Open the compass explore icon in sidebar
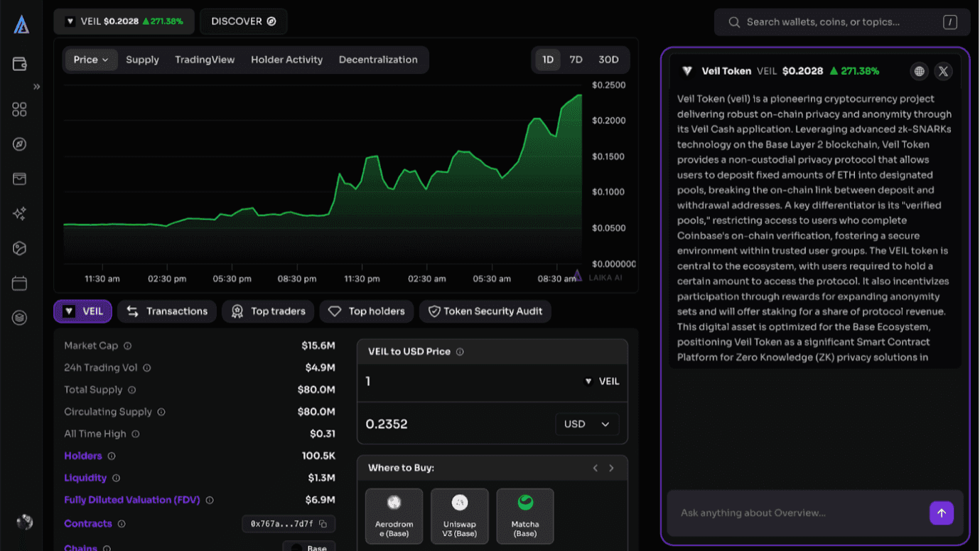Image resolution: width=980 pixels, height=551 pixels. point(20,144)
